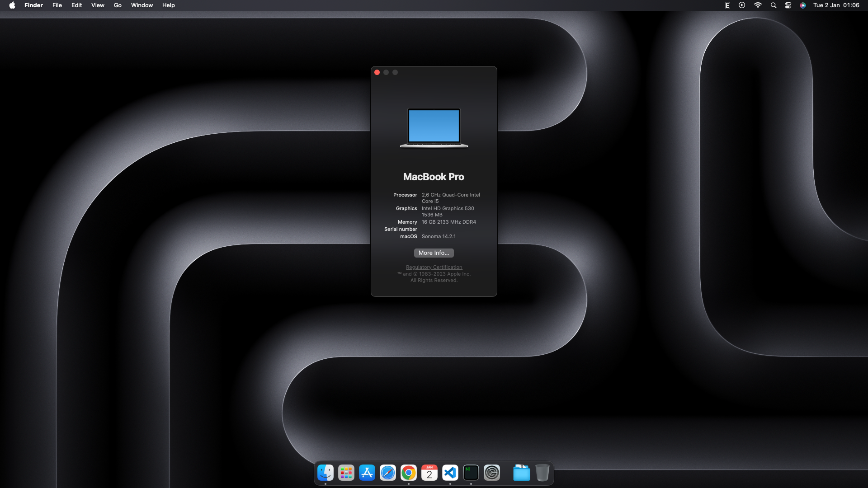Launch Visual Studio Code from Dock

coord(450,473)
